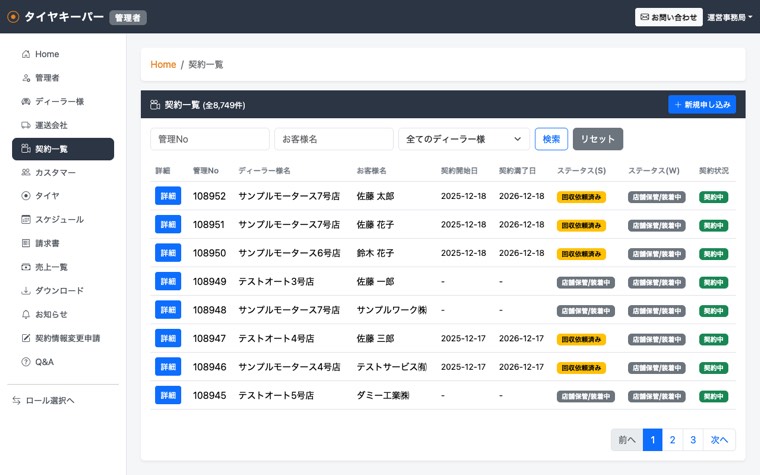Image resolution: width=760 pixels, height=475 pixels.
Task: Open 詳細 for contract 108951
Action: coord(168,224)
